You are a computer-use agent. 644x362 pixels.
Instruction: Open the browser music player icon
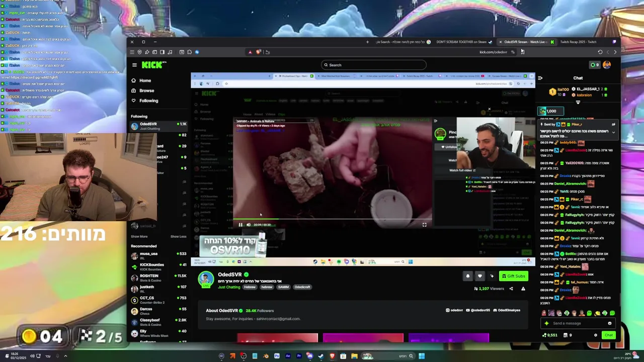(x=170, y=52)
